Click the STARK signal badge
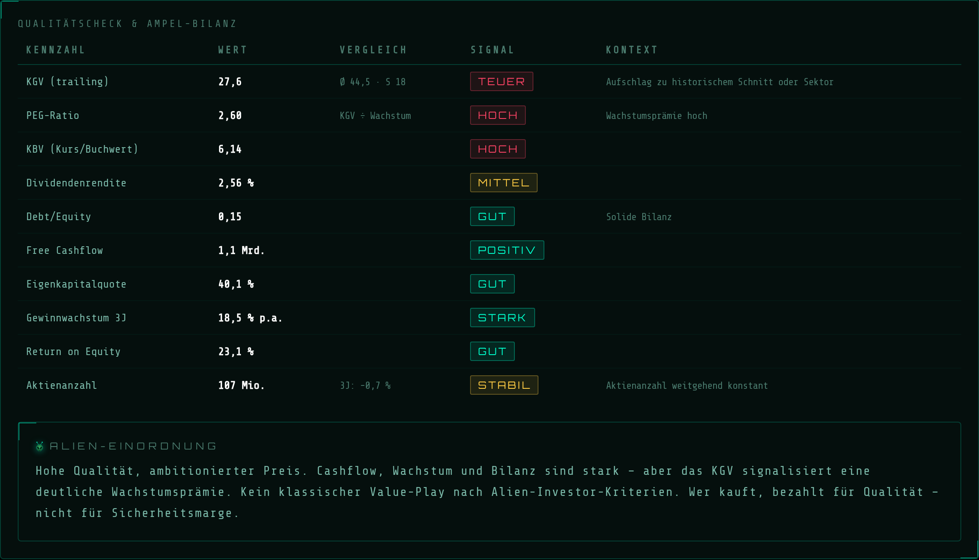 pyautogui.click(x=503, y=318)
